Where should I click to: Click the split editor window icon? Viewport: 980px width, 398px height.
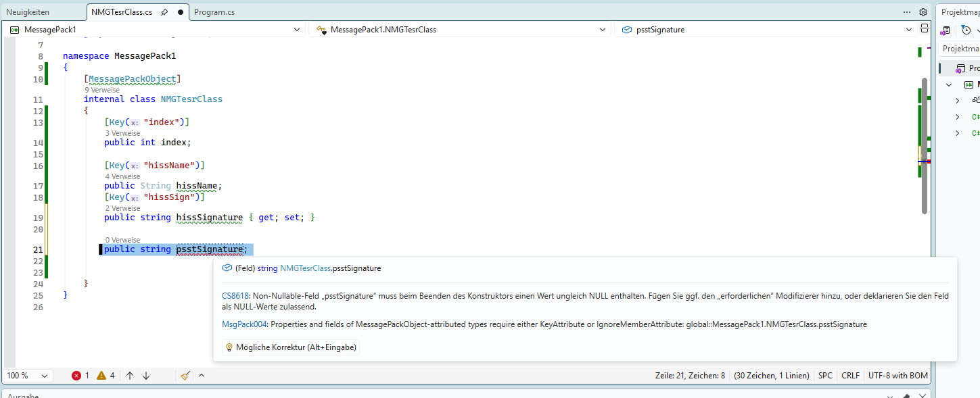click(x=925, y=29)
